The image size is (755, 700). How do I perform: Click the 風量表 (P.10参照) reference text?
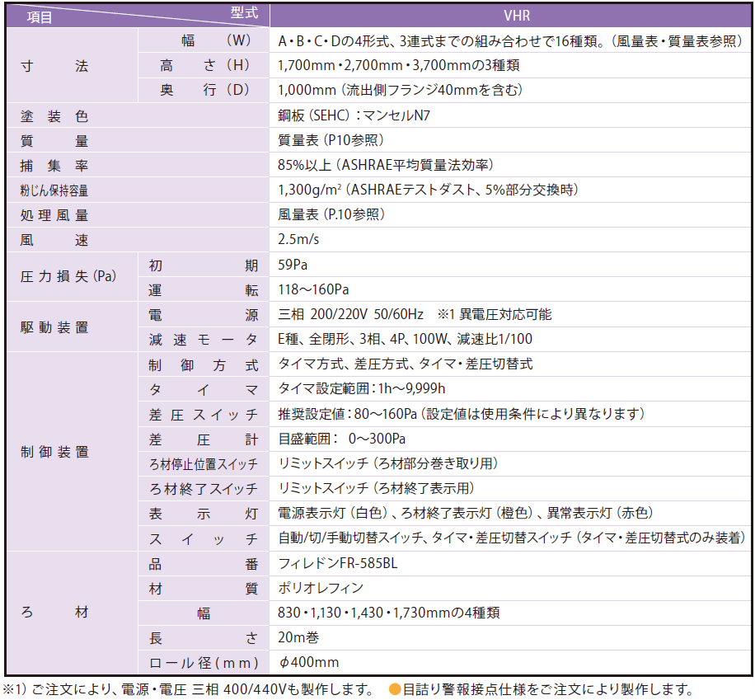point(332,215)
